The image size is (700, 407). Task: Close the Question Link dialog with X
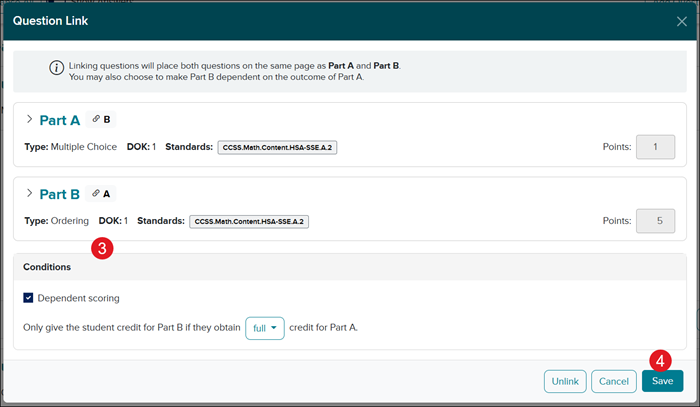click(x=681, y=21)
